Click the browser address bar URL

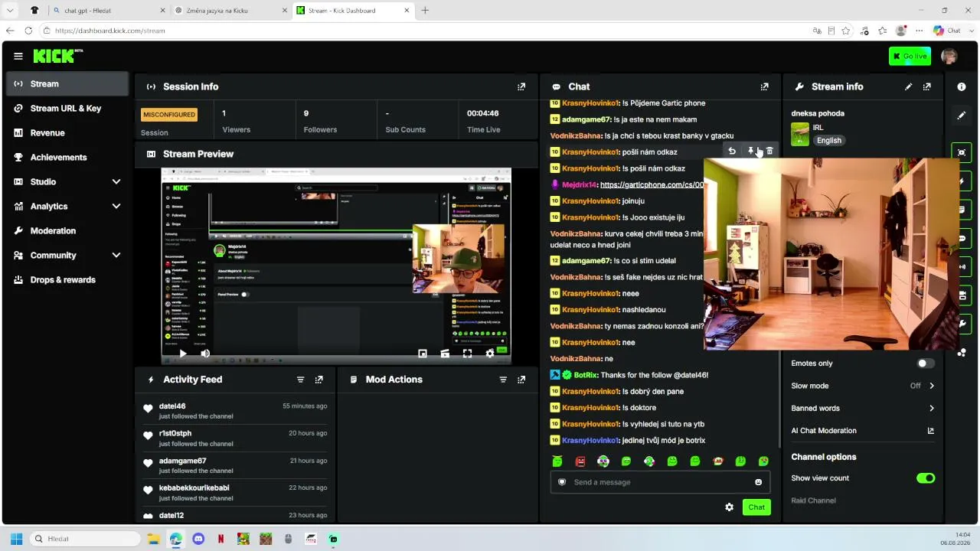110,31
